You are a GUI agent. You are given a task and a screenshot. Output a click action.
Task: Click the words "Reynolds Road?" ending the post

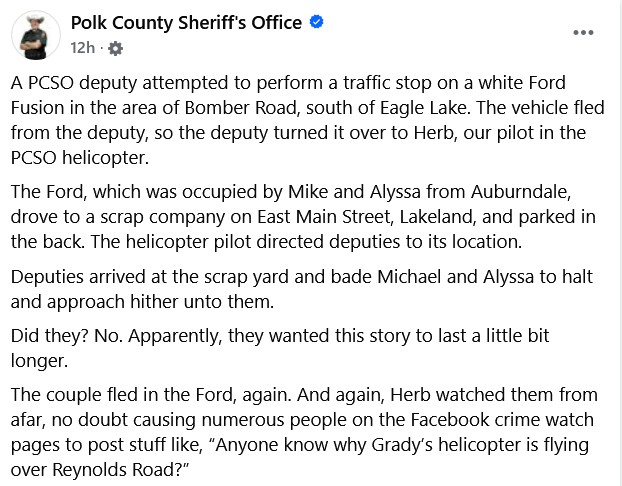(117, 470)
